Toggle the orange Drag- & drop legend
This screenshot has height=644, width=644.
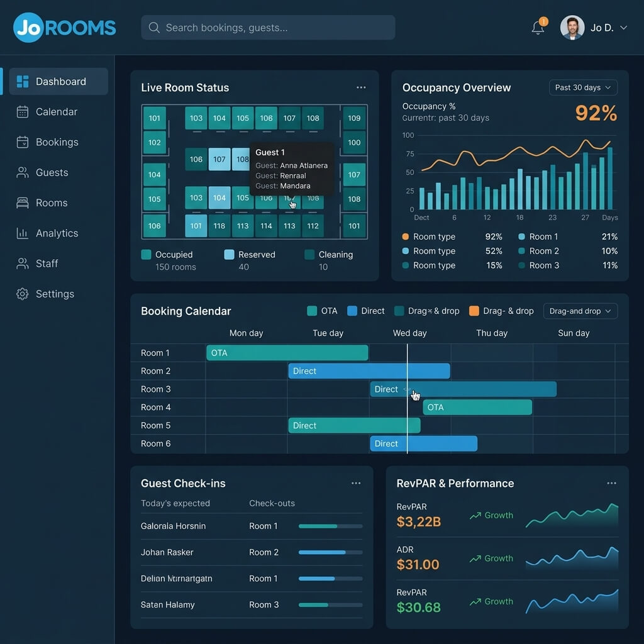point(501,311)
